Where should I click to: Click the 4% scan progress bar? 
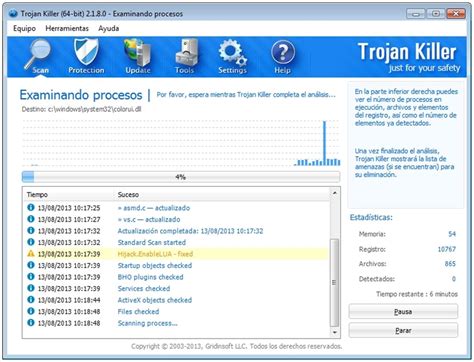181,177
